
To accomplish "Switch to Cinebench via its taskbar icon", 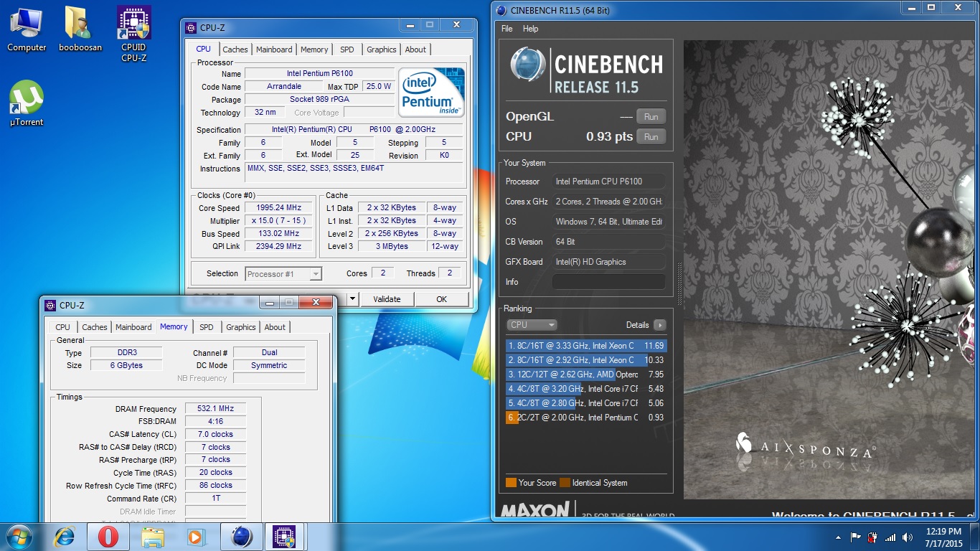I will coord(241,537).
